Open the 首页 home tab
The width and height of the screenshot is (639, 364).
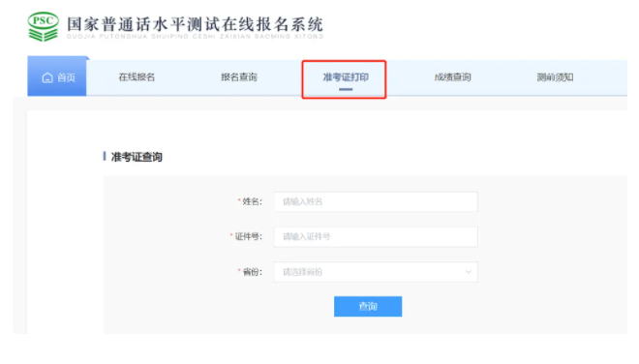click(x=57, y=76)
